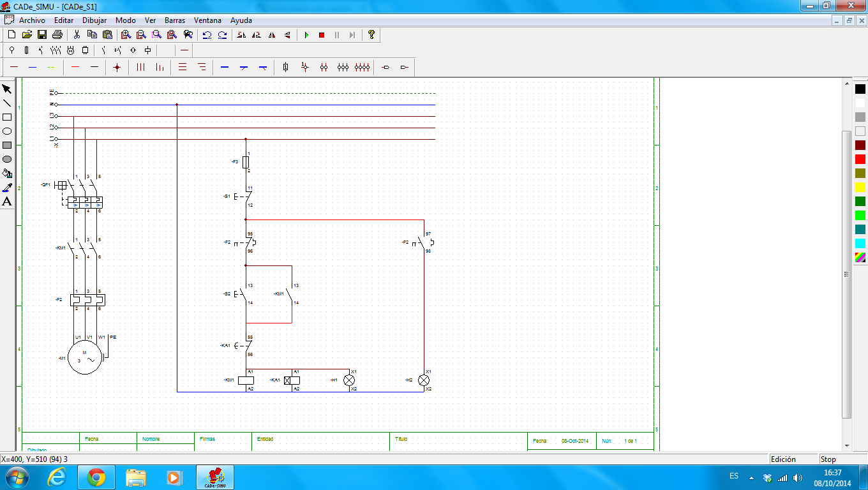Select the Text tool (letter A)

[x=7, y=202]
